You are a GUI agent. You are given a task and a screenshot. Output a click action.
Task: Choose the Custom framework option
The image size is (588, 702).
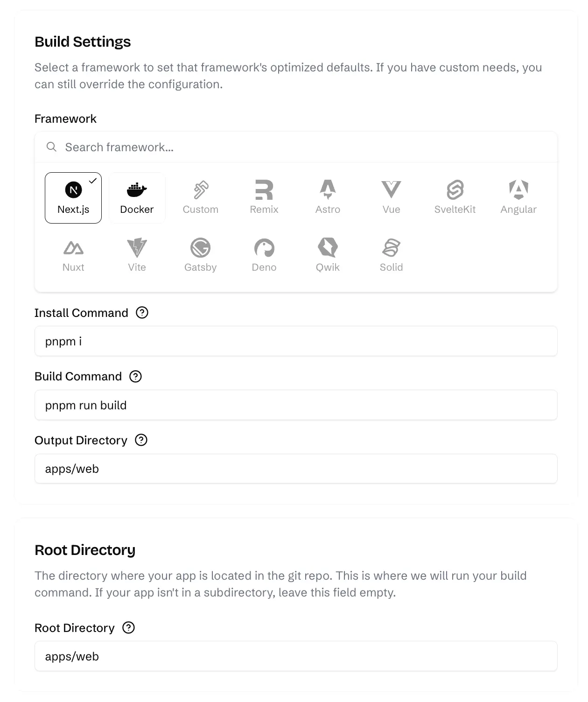point(200,190)
